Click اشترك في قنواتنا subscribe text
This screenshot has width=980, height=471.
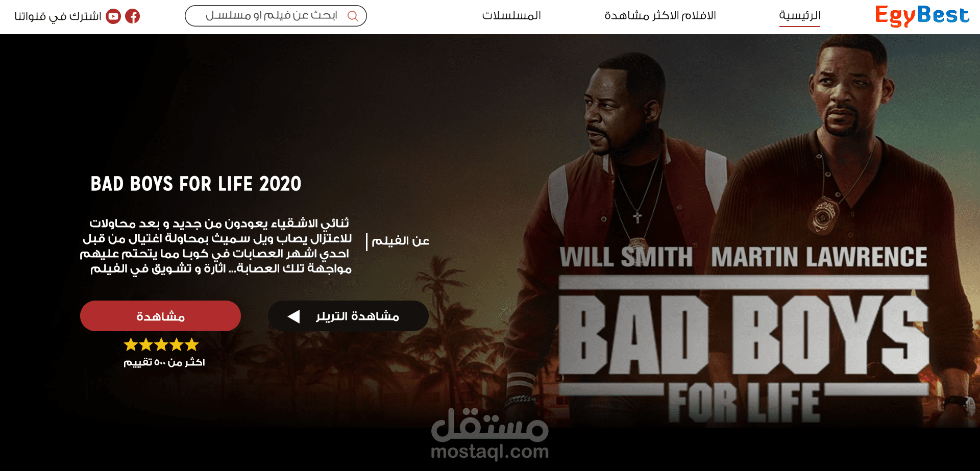point(58,16)
